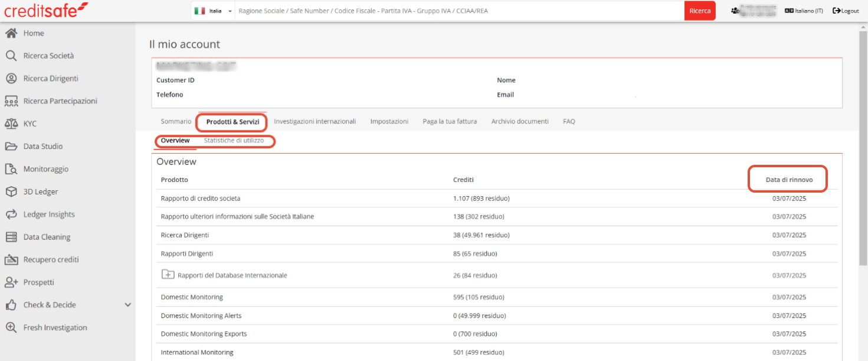Expand the Check & Decide chevron
This screenshot has width=868, height=361.
tap(127, 305)
